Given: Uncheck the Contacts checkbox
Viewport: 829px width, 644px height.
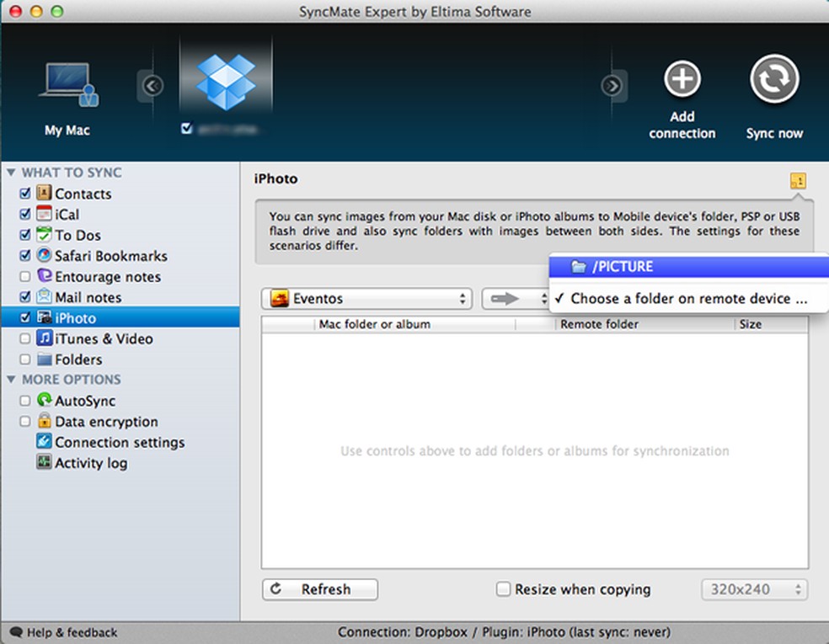Looking at the screenshot, I should (24, 194).
